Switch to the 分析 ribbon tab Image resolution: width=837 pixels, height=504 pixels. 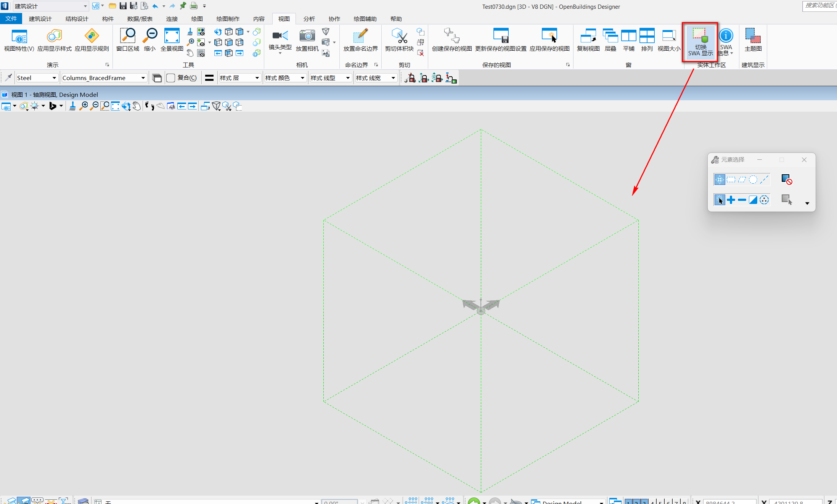click(309, 19)
